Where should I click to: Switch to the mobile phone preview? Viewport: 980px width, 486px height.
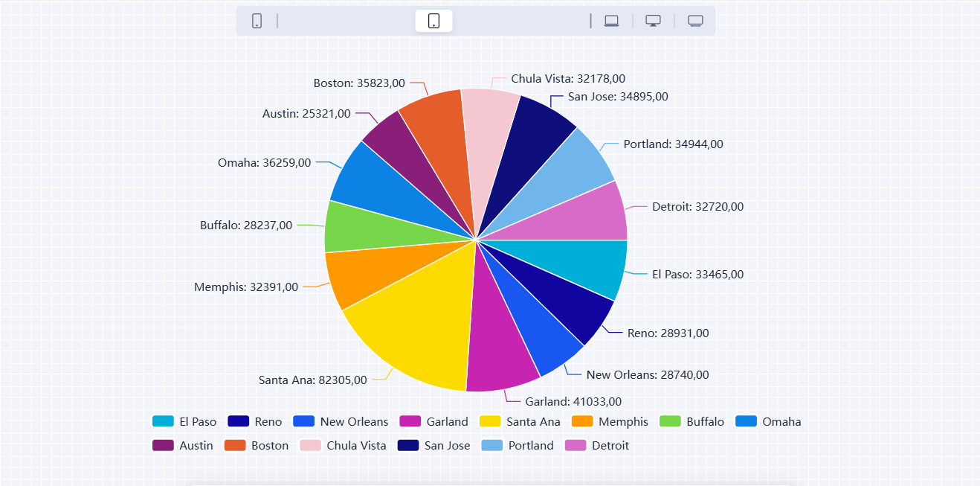(257, 21)
